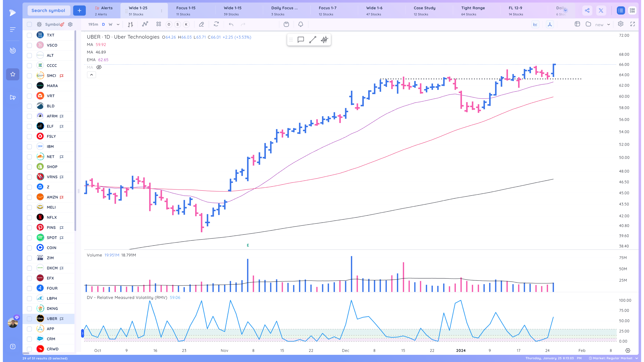Open the help question mark icon
The width and height of the screenshot is (644, 362).
click(x=12, y=347)
